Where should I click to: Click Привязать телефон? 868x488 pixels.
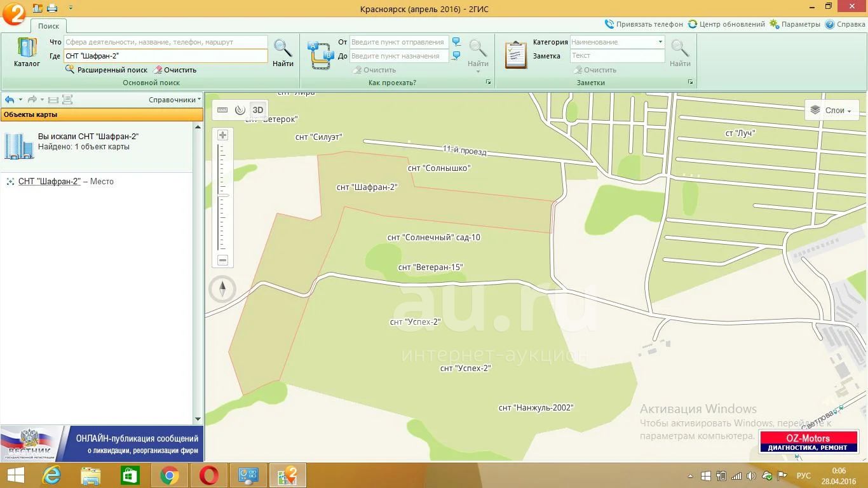point(644,24)
